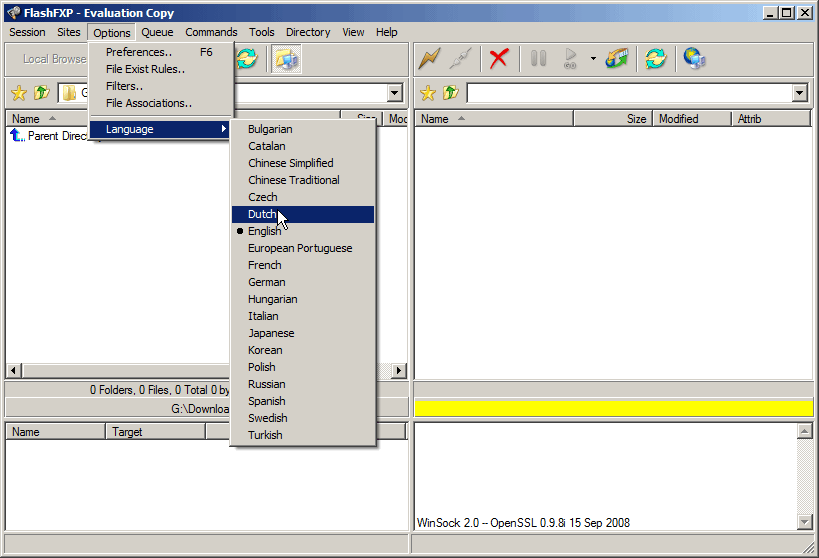Expand the Language submenu item

[x=160, y=129]
